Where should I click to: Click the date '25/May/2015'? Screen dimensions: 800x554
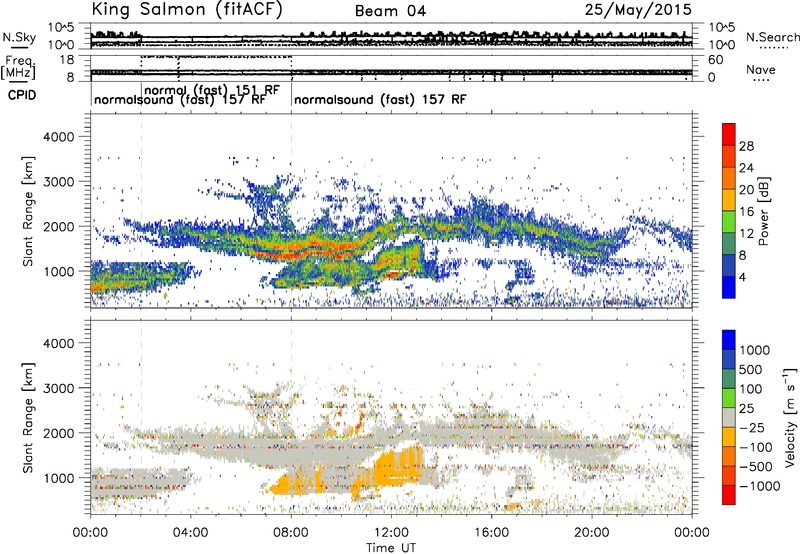click(638, 10)
